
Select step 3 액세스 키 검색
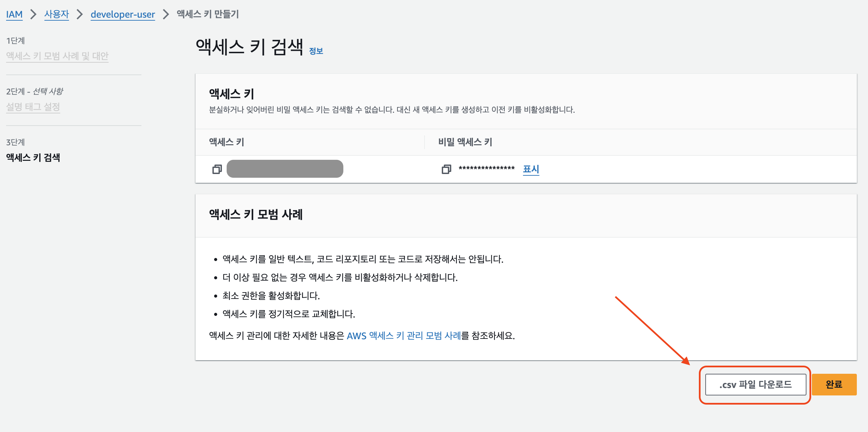pyautogui.click(x=33, y=157)
